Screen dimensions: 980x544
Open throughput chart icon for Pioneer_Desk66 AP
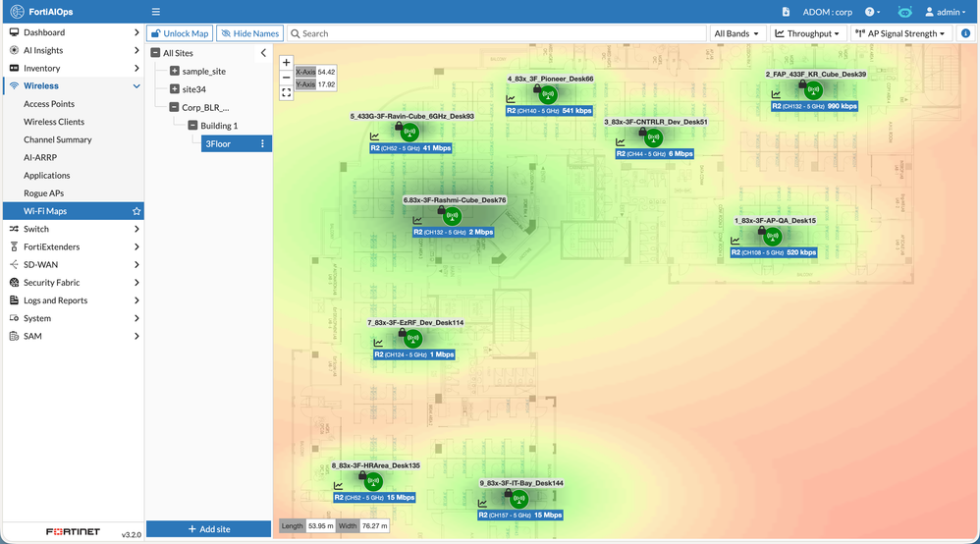[x=511, y=99]
